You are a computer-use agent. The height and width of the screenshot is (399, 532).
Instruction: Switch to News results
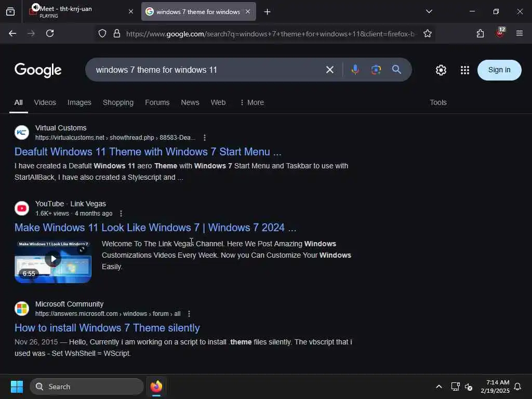tap(190, 102)
